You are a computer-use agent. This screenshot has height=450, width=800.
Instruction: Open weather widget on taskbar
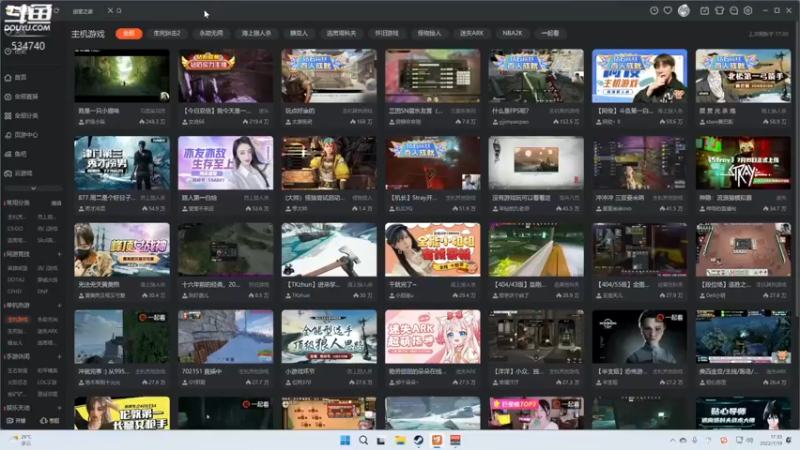click(x=21, y=440)
